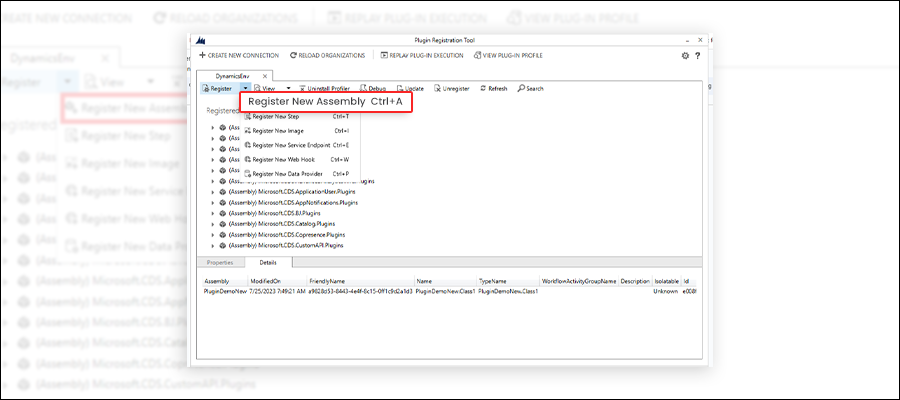Viewport: 900px width, 400px height.
Task: Click the FriendlyName GUID cell starting a9828d53
Action: click(x=360, y=292)
